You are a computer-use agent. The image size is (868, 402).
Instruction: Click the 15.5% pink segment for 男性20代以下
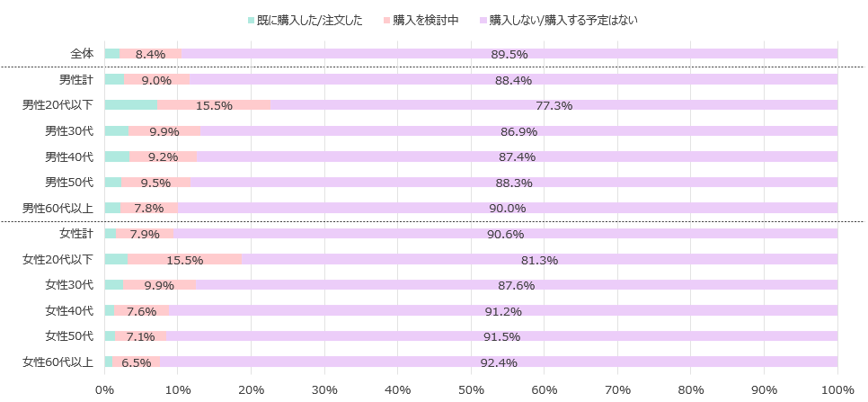tap(214, 105)
